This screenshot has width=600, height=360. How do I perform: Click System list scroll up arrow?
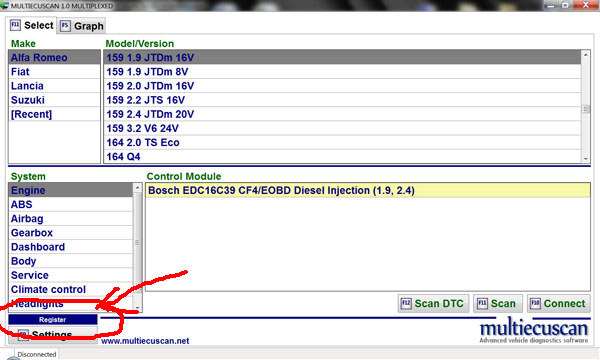137,187
